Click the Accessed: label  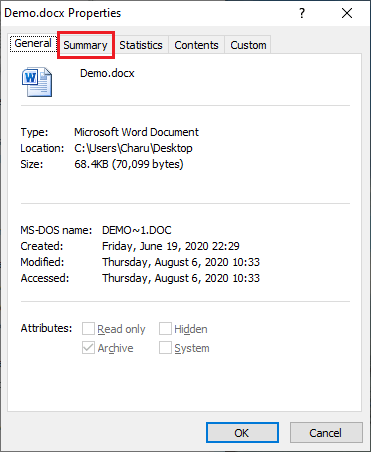coord(45,278)
